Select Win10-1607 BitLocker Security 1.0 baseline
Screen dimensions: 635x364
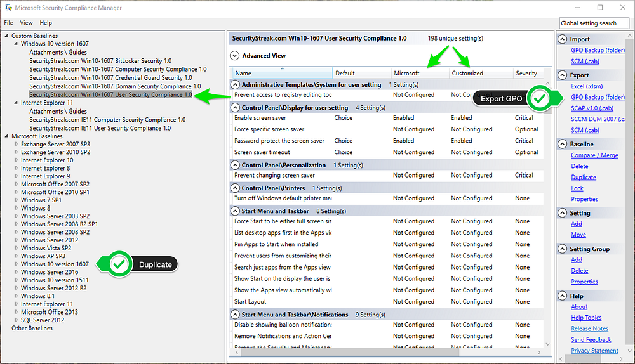(100, 61)
